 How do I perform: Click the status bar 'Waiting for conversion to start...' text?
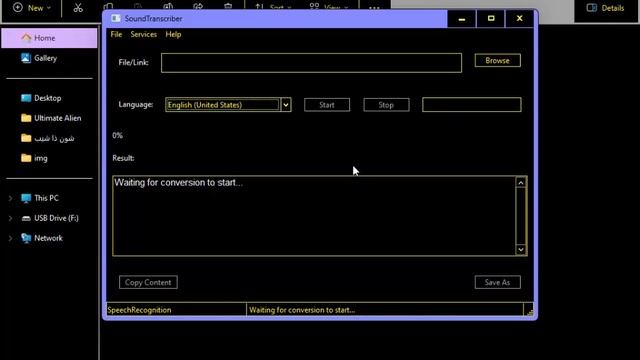coord(302,310)
